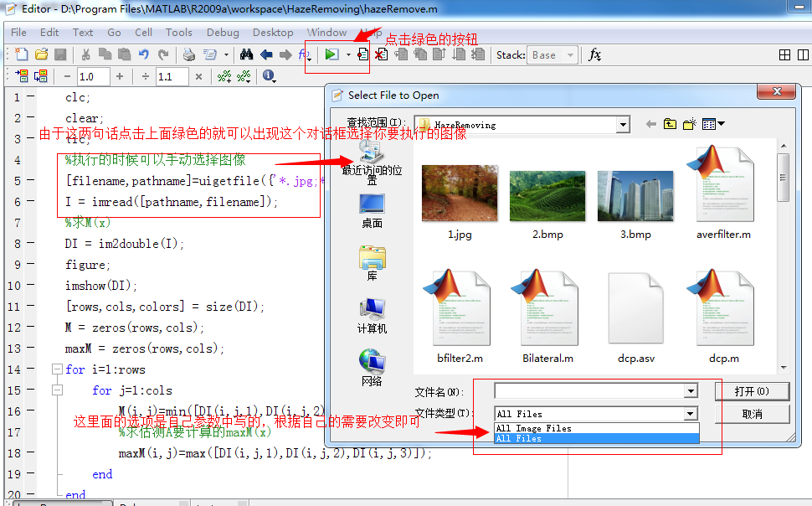Expand the print options dropdown arrow
The image size is (812, 506).
[x=226, y=55]
